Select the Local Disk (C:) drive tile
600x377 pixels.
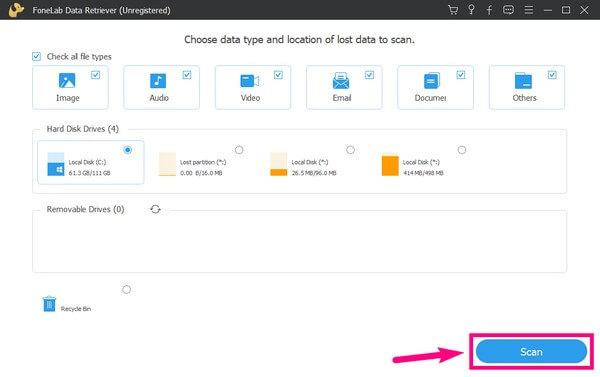(91, 162)
